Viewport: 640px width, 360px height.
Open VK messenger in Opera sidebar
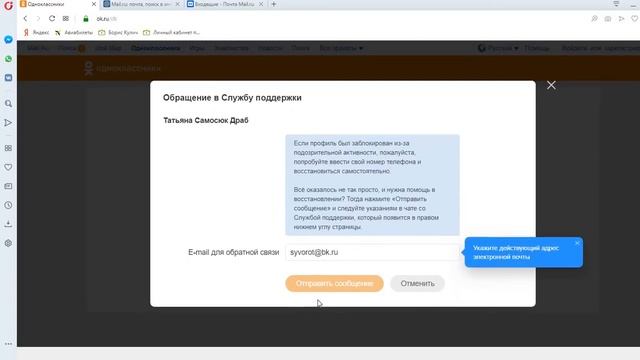8,78
